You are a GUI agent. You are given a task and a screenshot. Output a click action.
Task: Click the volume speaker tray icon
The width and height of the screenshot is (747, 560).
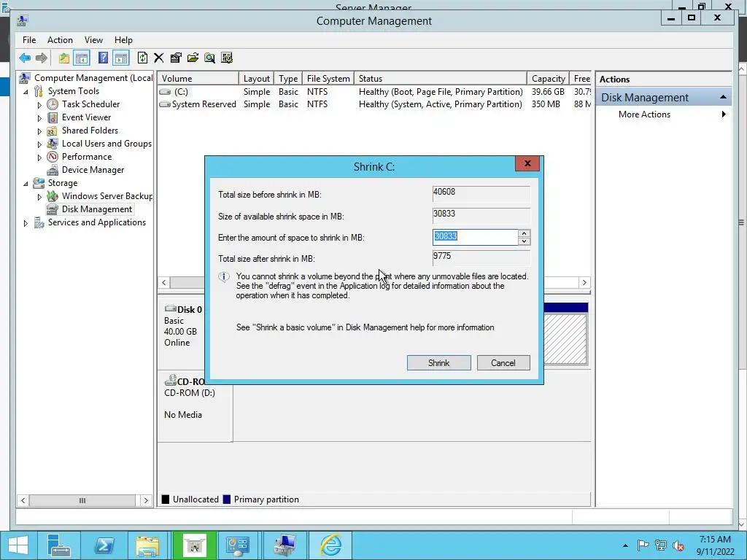[x=678, y=545]
